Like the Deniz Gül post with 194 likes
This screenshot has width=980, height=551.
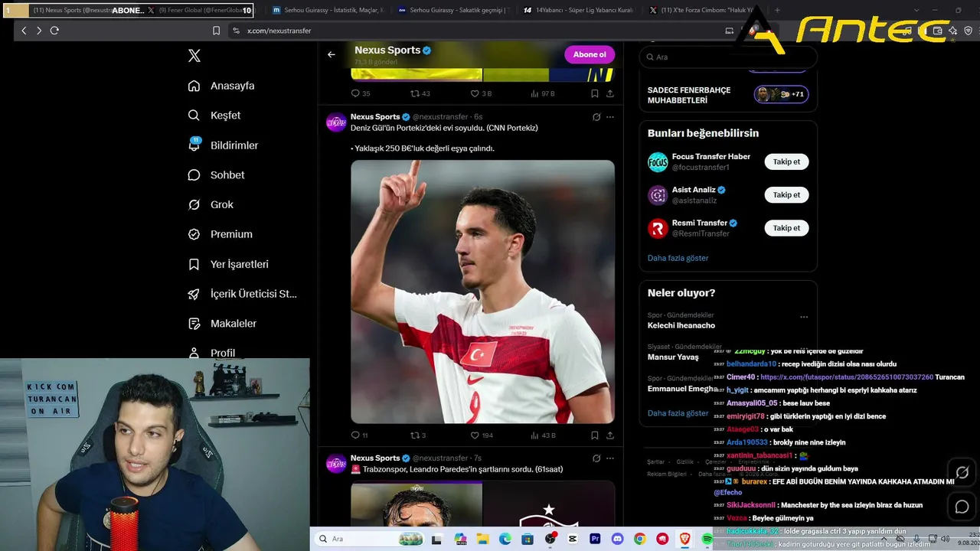tap(482, 435)
